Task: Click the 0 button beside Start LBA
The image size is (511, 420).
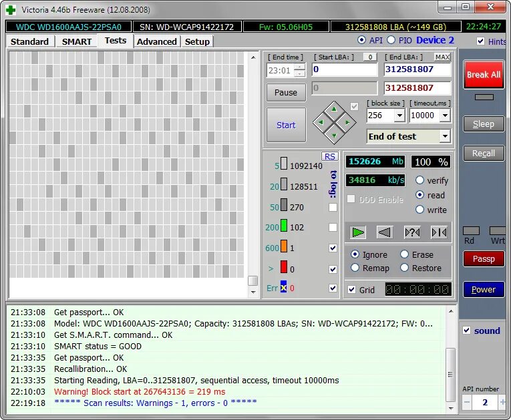Action: (370, 57)
